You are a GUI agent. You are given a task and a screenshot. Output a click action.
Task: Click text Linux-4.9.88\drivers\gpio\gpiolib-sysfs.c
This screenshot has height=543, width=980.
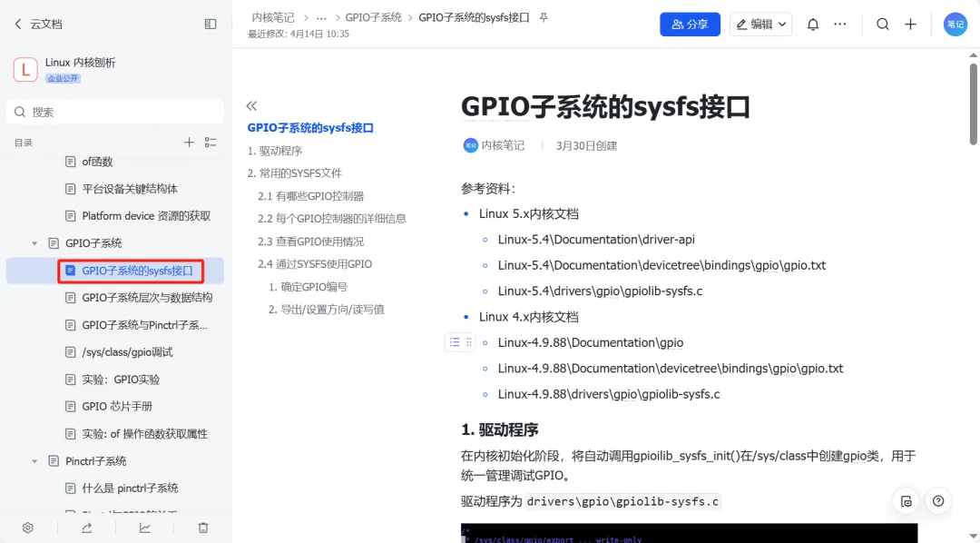(x=609, y=394)
